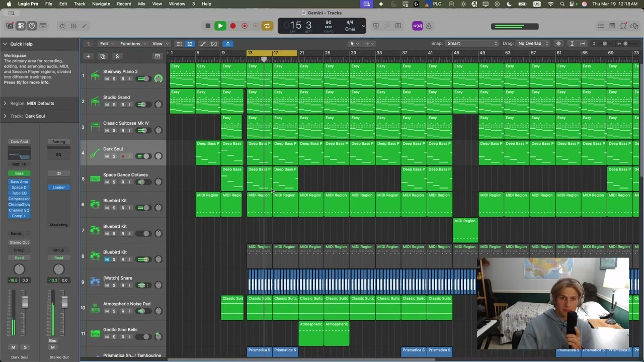Click the Duplicate Track button

click(x=103, y=56)
